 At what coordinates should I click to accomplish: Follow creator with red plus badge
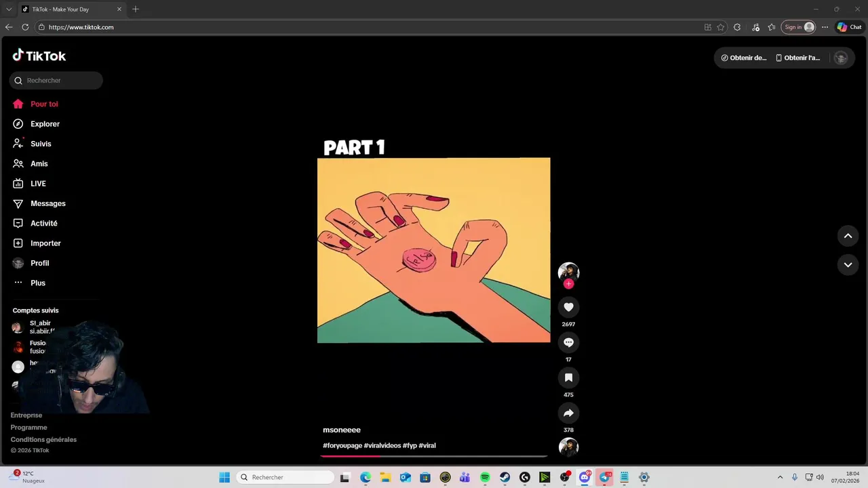[x=568, y=284]
